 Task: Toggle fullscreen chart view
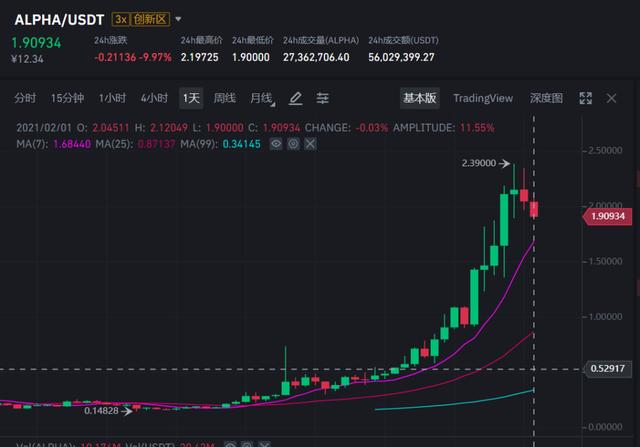tap(586, 98)
